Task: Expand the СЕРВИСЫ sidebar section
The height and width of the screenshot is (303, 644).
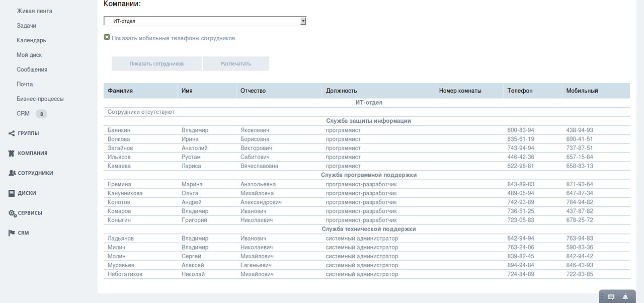Action: pos(30,213)
